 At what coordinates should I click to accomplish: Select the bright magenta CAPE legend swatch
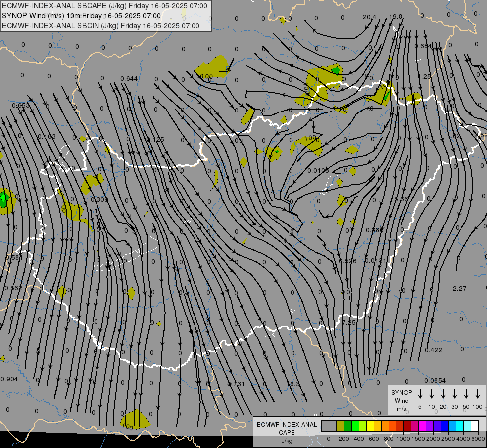click(x=422, y=426)
